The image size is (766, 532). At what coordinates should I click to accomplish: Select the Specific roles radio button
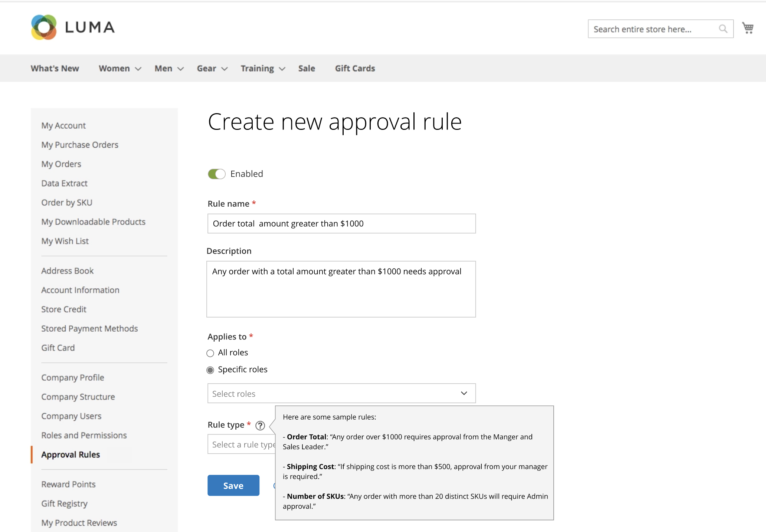[210, 370]
